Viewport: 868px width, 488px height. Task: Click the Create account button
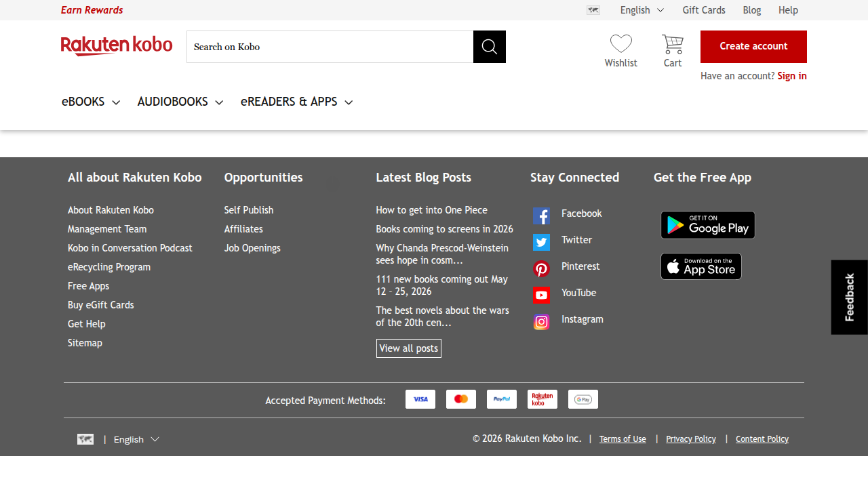point(753,47)
